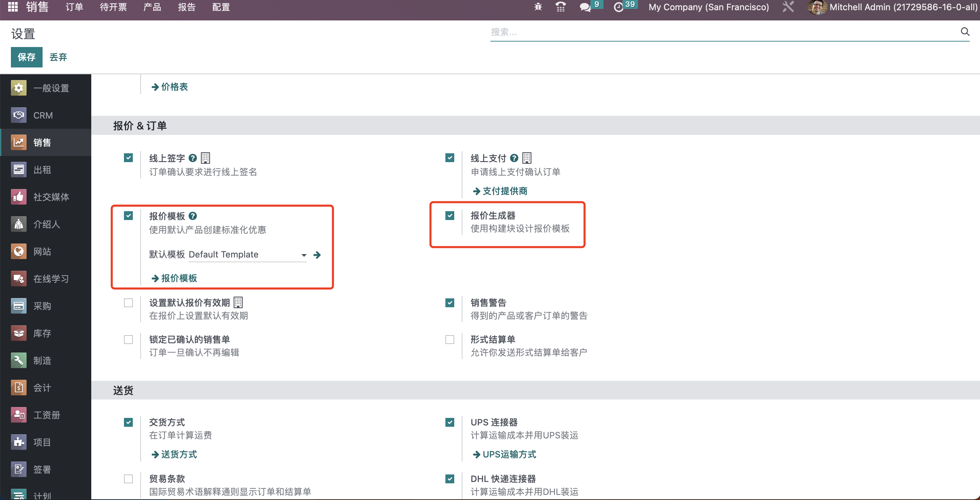Open the apps grid menu icon
The height and width of the screenshot is (500, 980).
pos(13,7)
